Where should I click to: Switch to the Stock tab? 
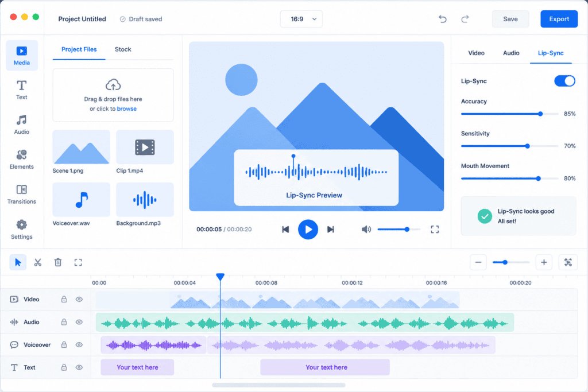(x=123, y=49)
